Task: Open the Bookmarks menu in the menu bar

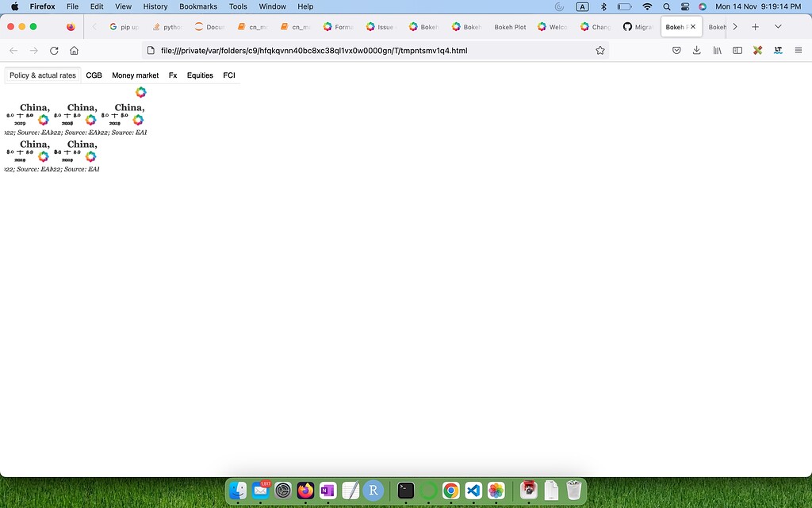Action: (x=198, y=6)
